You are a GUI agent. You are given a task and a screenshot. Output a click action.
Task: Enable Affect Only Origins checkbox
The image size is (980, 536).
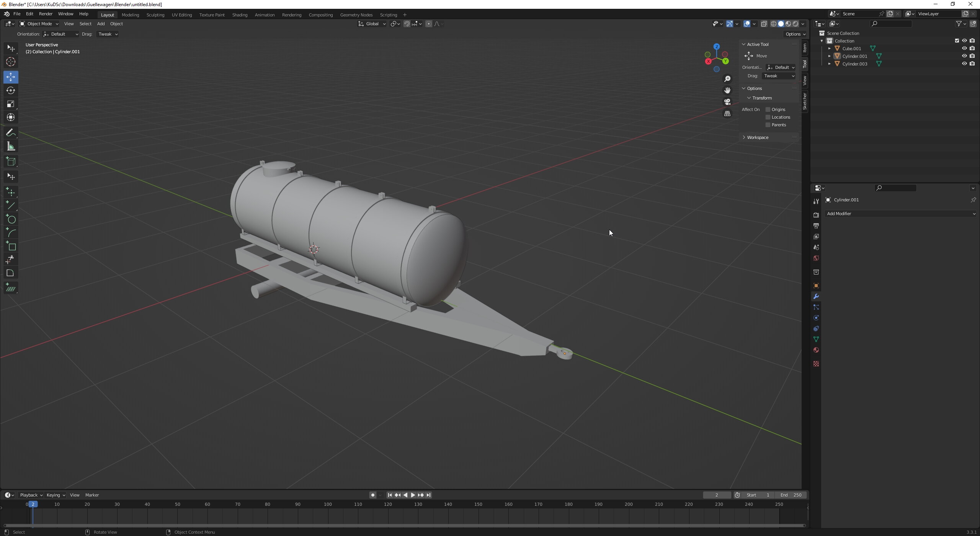tap(768, 109)
